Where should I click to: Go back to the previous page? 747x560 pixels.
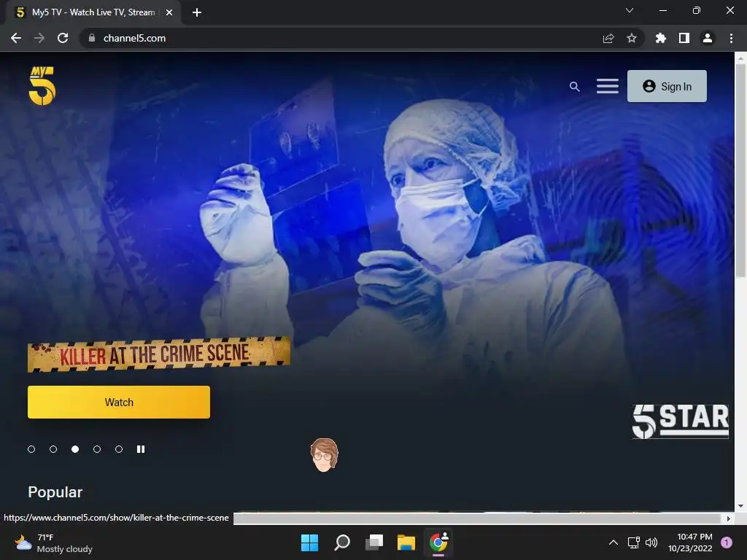click(x=16, y=38)
